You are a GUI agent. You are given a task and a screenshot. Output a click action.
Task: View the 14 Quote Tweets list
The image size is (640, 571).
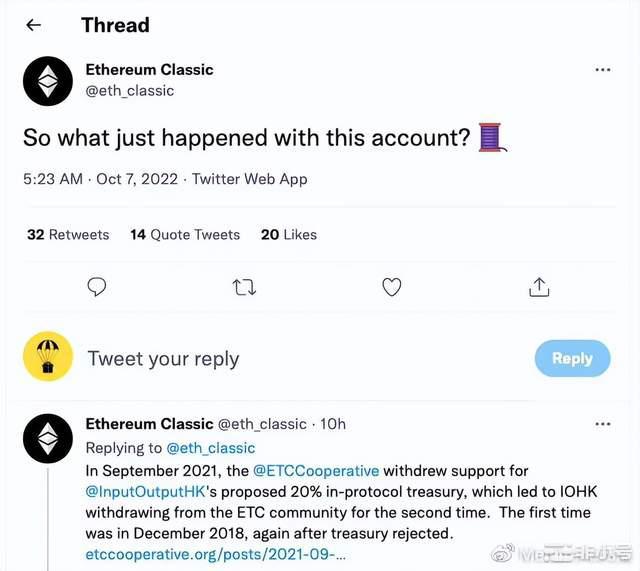click(185, 234)
